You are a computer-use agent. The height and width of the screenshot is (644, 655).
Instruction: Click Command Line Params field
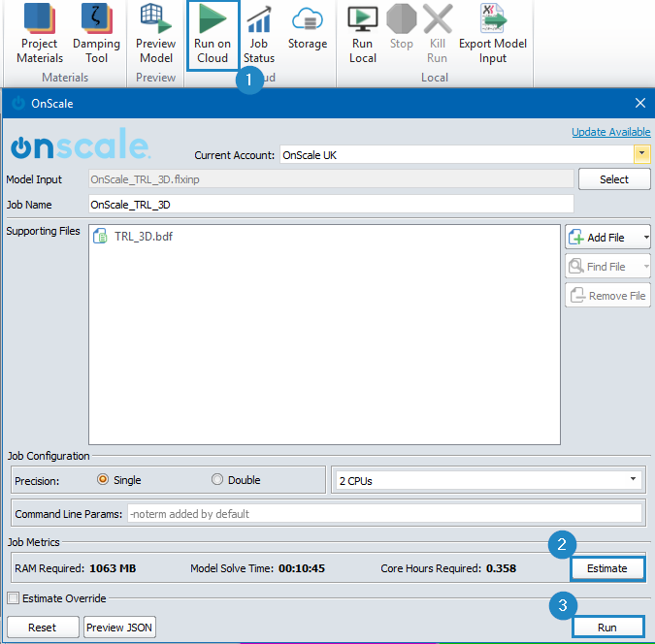384,513
